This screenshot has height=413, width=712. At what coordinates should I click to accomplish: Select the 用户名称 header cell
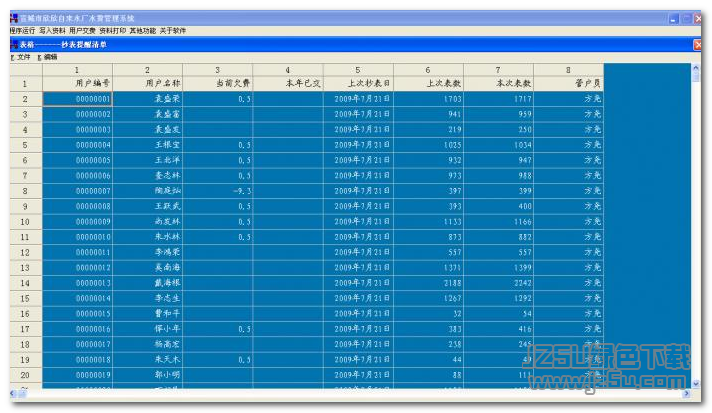point(148,84)
